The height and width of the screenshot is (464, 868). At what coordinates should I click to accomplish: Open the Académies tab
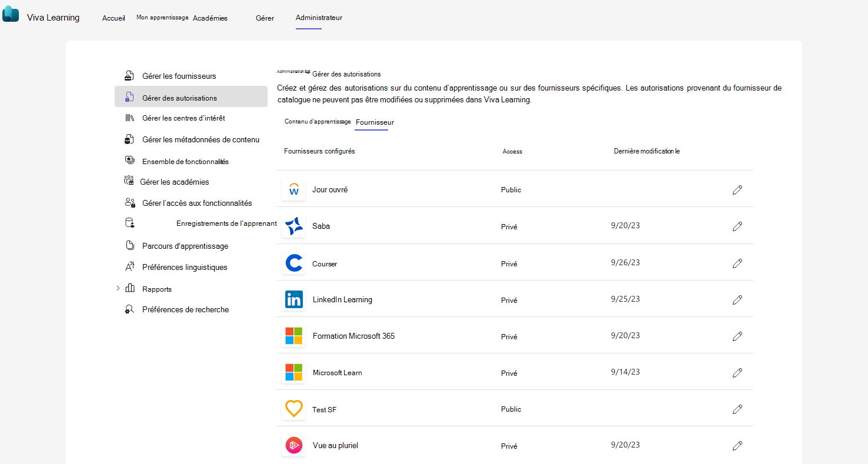(x=210, y=18)
